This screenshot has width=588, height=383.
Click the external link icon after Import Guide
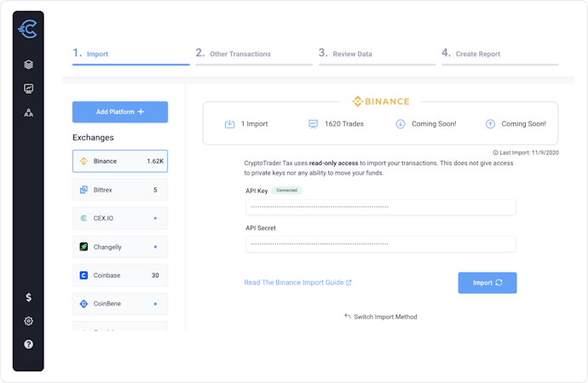(x=349, y=283)
